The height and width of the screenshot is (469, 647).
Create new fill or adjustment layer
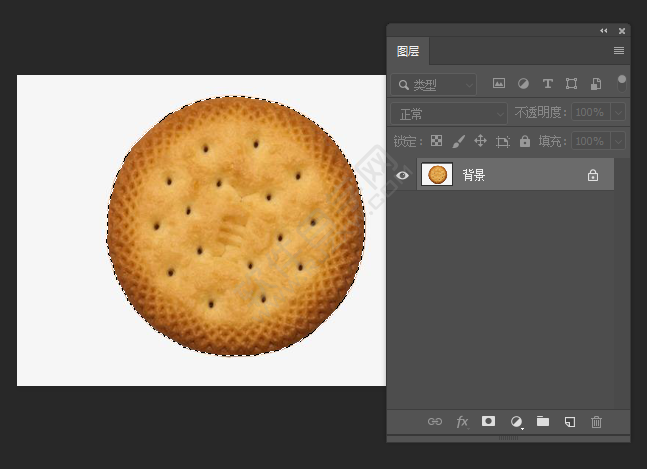[516, 422]
